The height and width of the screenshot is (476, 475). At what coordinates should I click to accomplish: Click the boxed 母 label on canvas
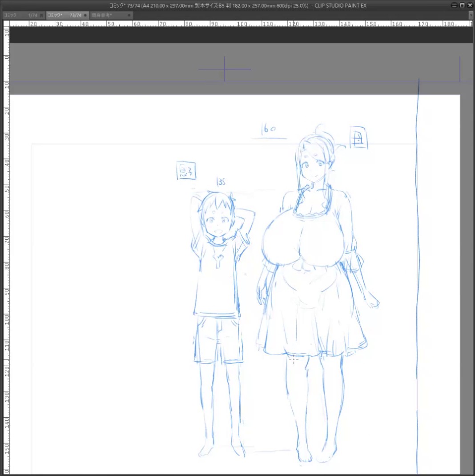358,137
